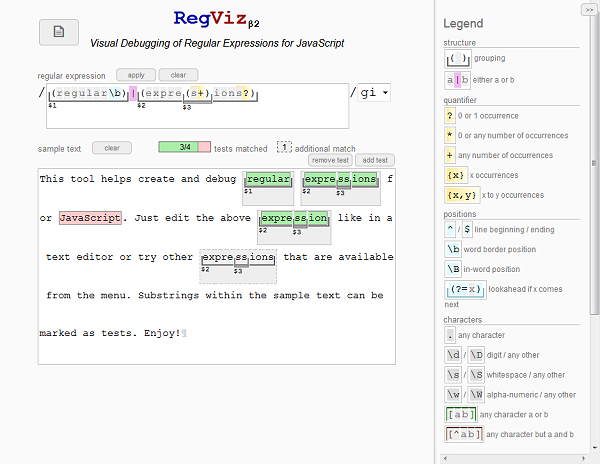Click the \B in-word position legend icon
Screen dimensions: 600x464
[453, 269]
